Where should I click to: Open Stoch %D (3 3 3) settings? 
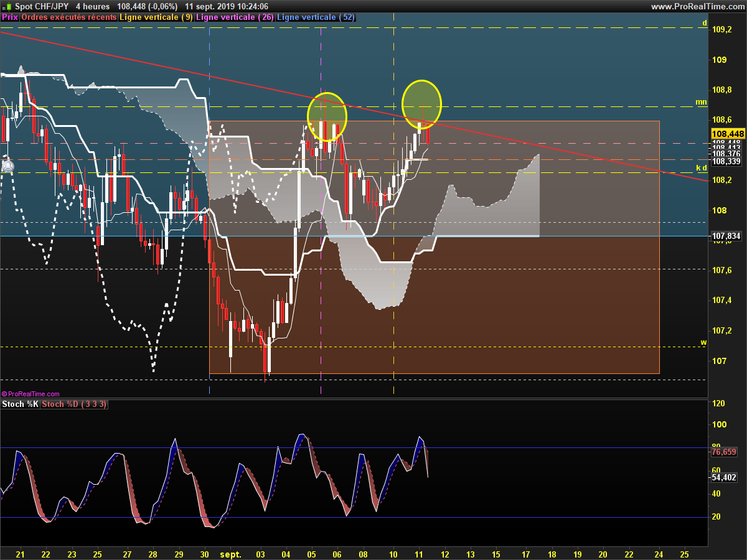pos(75,404)
